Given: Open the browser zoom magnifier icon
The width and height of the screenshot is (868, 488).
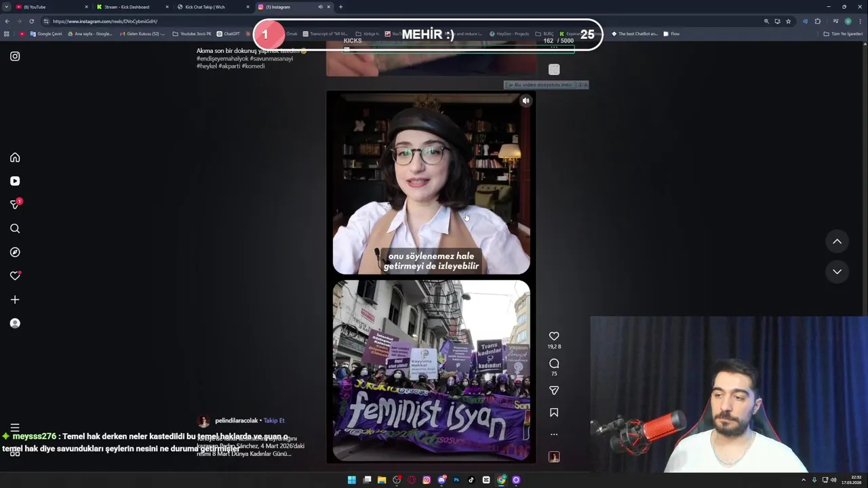Looking at the screenshot, I should [766, 21].
